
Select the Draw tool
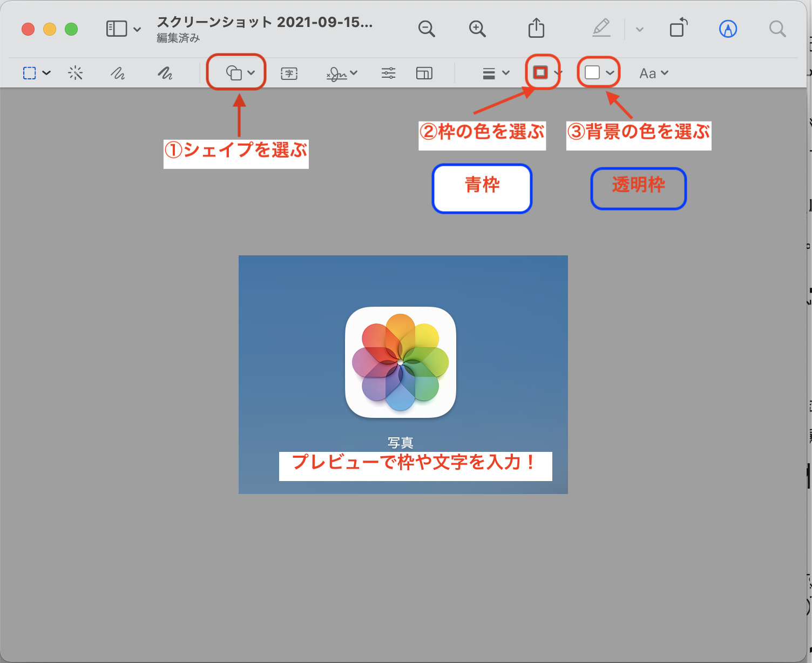[165, 73]
